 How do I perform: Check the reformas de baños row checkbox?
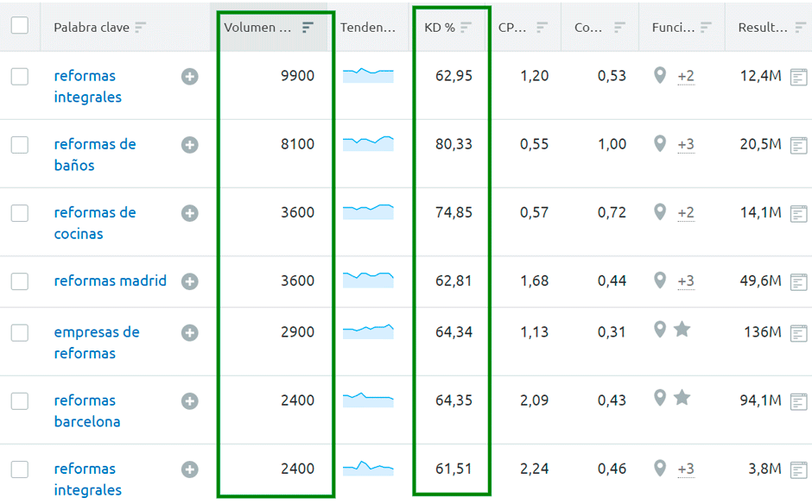click(x=20, y=145)
